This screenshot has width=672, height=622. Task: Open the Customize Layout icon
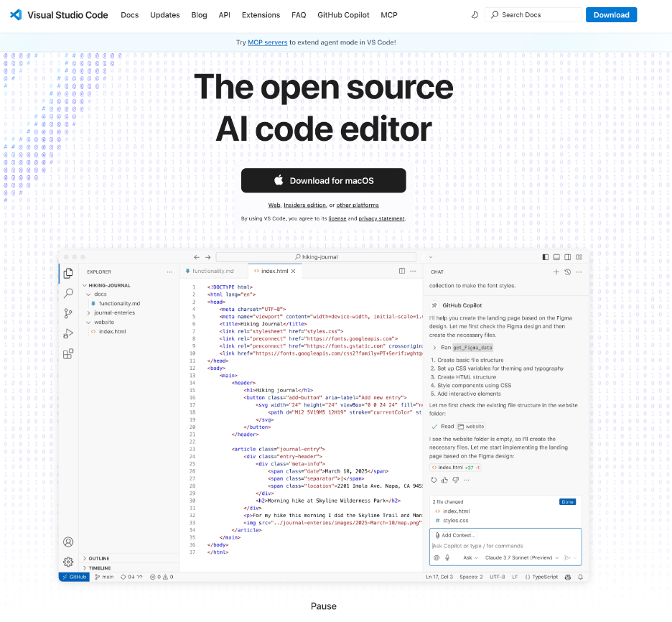579,257
